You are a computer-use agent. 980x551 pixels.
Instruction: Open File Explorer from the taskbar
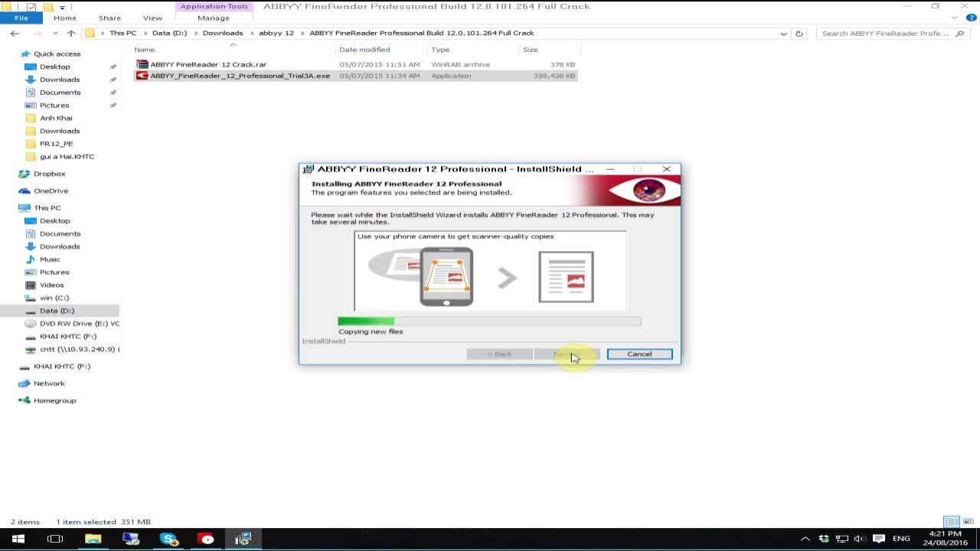[93, 540]
